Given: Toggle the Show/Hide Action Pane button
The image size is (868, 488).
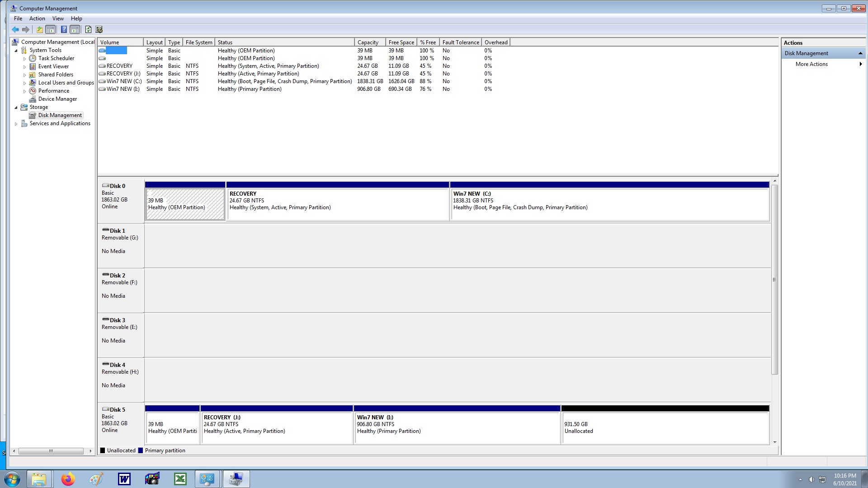Looking at the screenshot, I should pyautogui.click(x=75, y=29).
